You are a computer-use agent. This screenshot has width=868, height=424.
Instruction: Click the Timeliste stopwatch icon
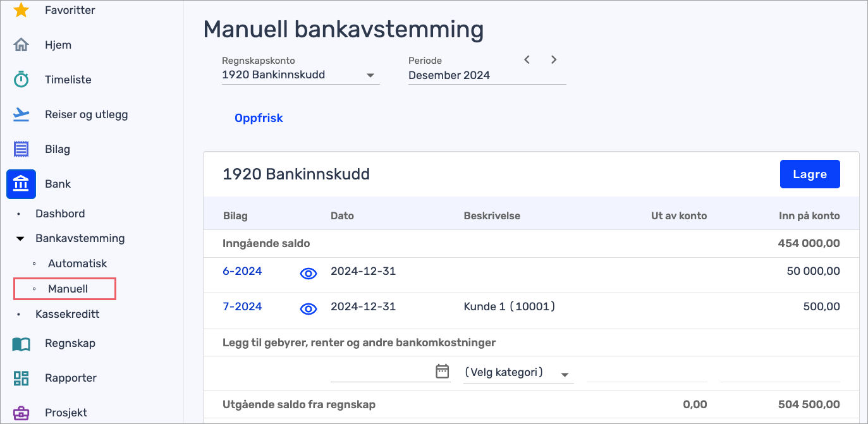(21, 80)
